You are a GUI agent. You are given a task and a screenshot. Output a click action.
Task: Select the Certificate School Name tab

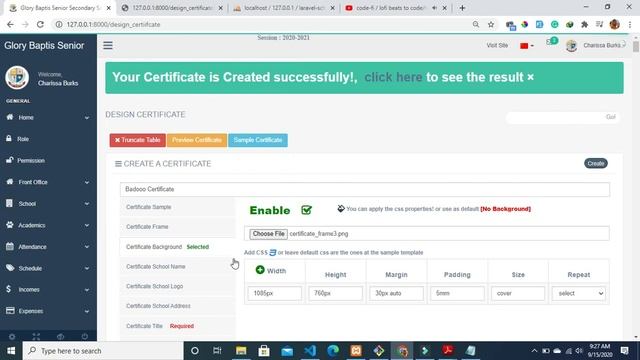[178, 267]
